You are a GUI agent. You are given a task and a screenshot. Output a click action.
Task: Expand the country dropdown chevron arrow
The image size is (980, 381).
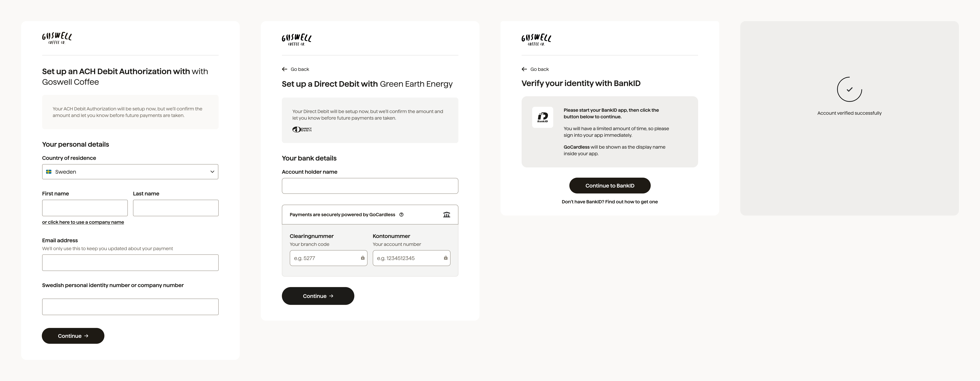point(212,172)
